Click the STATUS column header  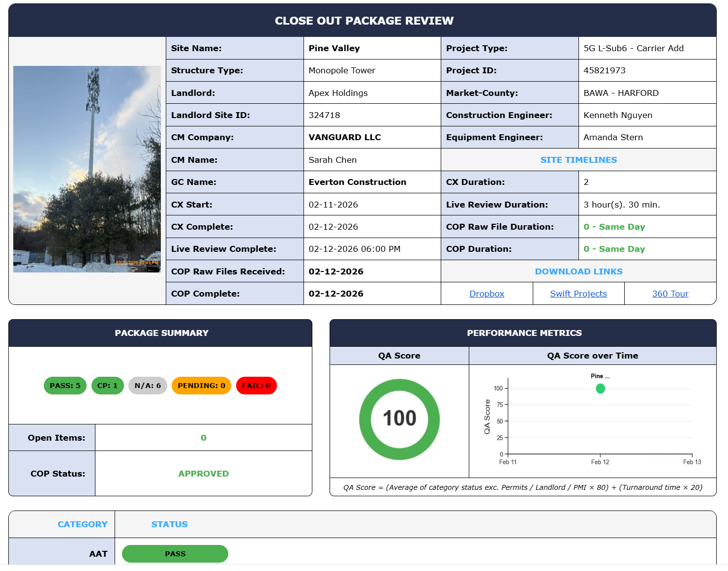(x=169, y=524)
